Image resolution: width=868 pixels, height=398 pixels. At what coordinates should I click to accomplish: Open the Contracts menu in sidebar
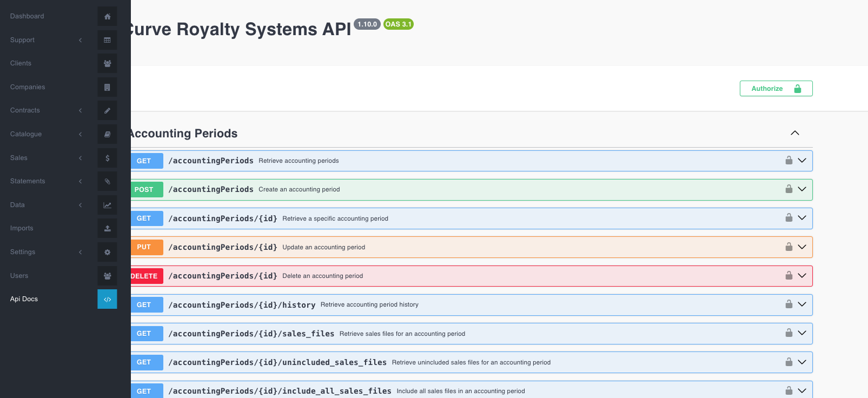pyautogui.click(x=25, y=110)
